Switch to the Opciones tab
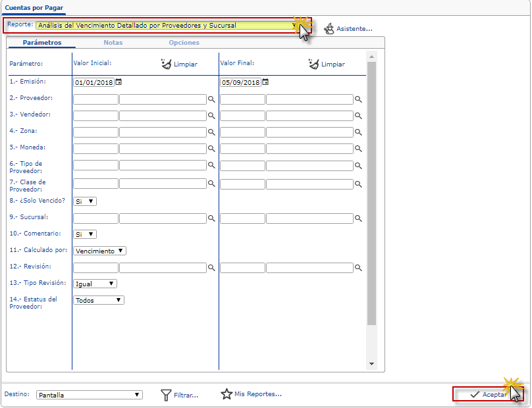The width and height of the screenshot is (532, 408). click(x=184, y=43)
